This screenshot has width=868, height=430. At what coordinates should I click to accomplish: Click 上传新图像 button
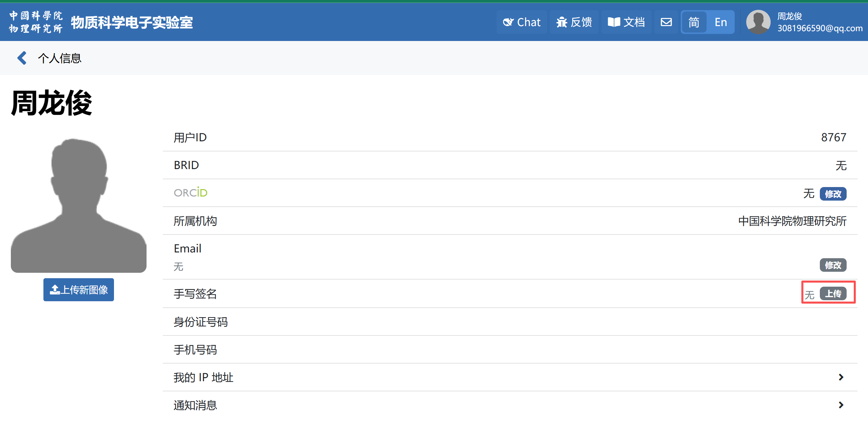79,290
